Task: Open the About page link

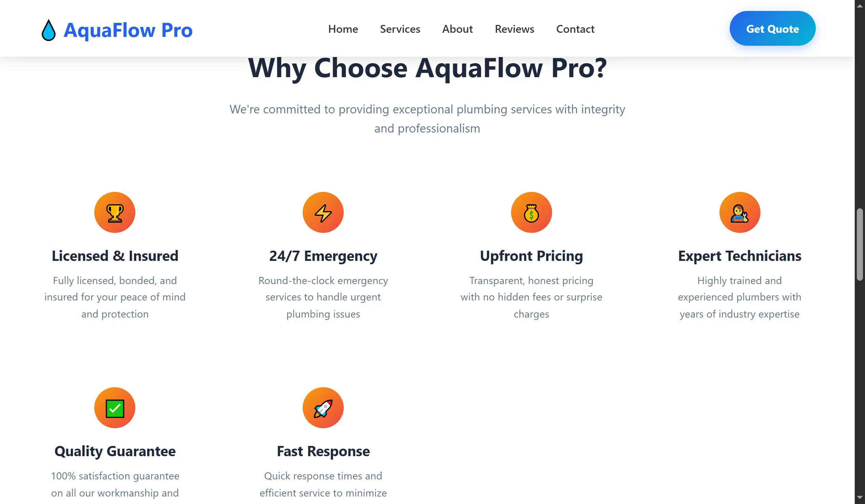Action: click(457, 29)
